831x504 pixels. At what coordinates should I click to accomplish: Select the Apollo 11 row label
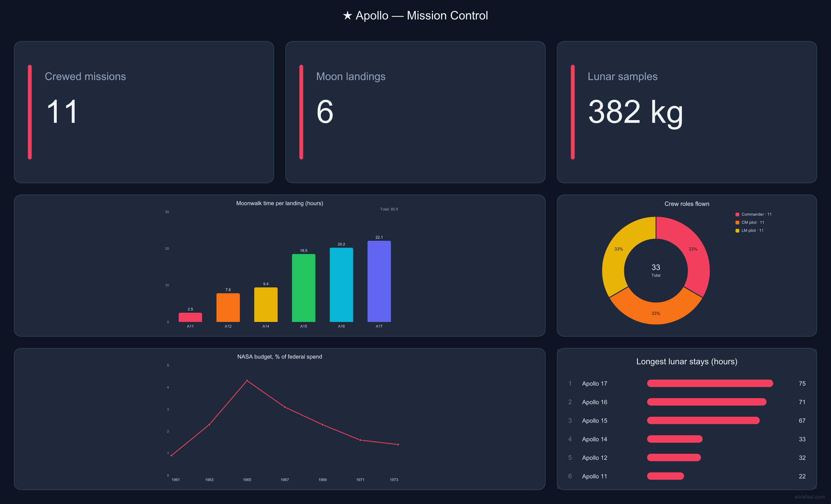594,476
